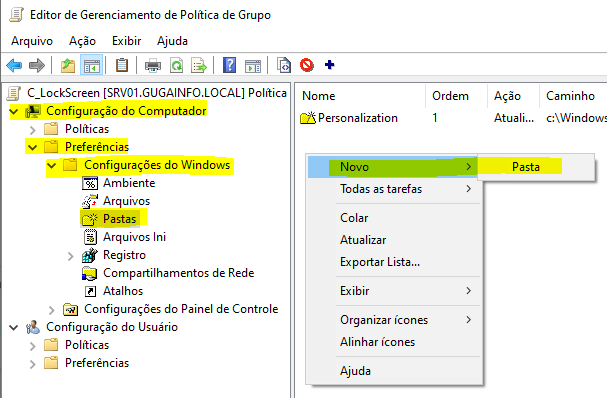This screenshot has height=398, width=607.
Task: Click the Atuali... action cell
Action: pyautogui.click(x=514, y=118)
